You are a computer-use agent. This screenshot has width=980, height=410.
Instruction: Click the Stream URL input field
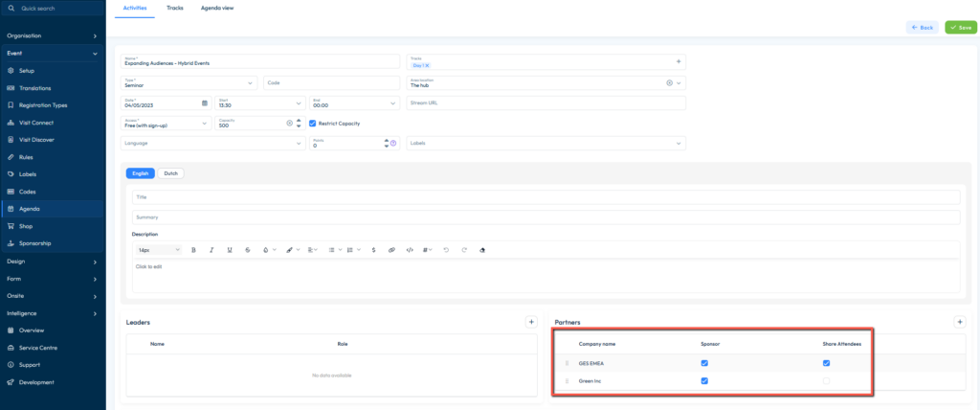pos(546,103)
